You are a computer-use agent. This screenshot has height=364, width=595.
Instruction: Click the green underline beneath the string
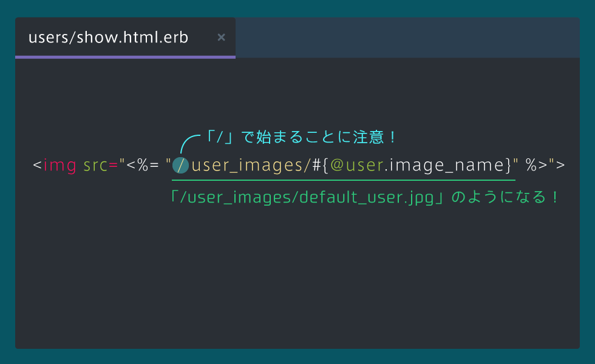coord(344,180)
